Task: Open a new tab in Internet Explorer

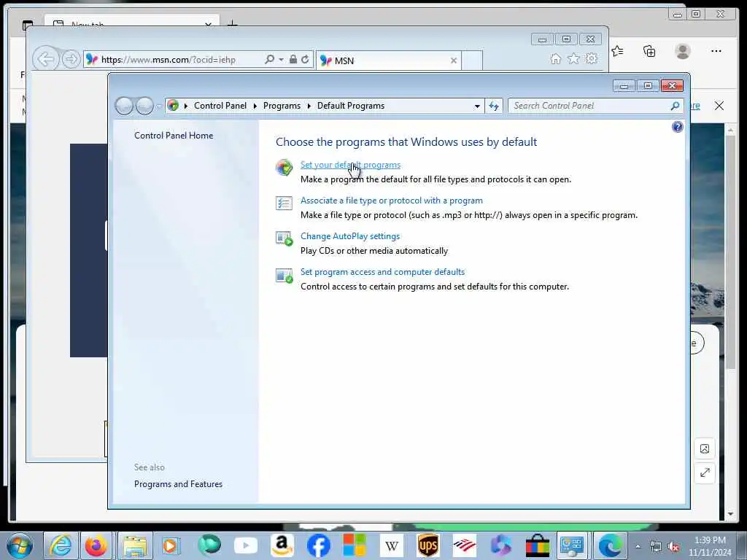Action: (472, 61)
